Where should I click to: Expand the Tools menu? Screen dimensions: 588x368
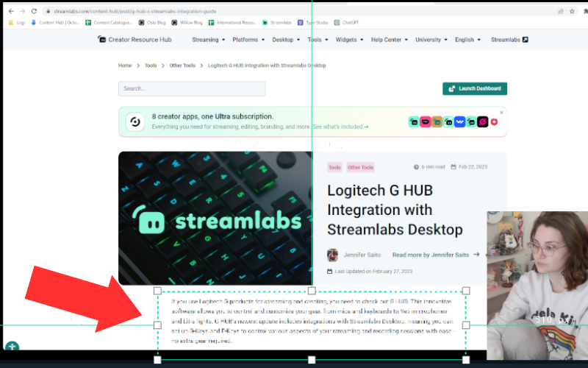pos(318,40)
